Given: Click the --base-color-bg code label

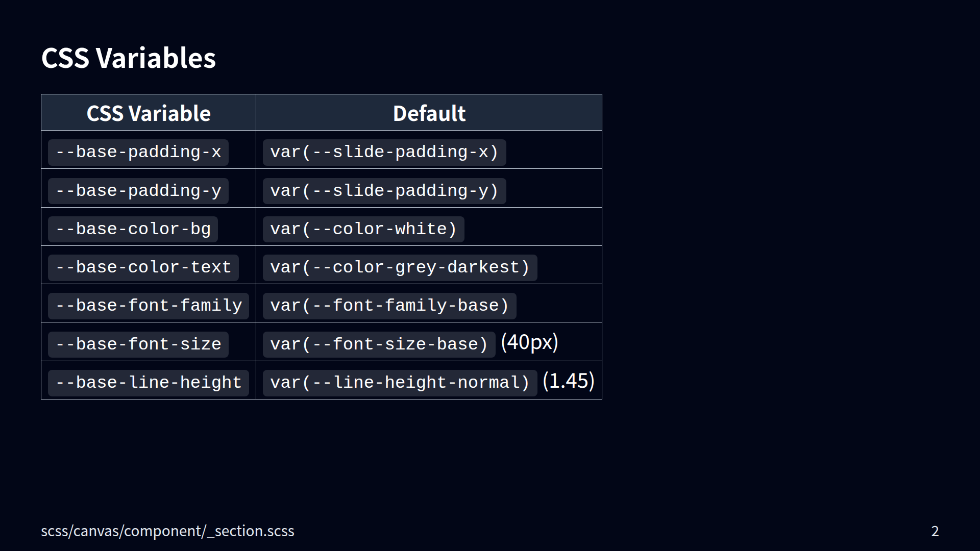Looking at the screenshot, I should tap(133, 229).
